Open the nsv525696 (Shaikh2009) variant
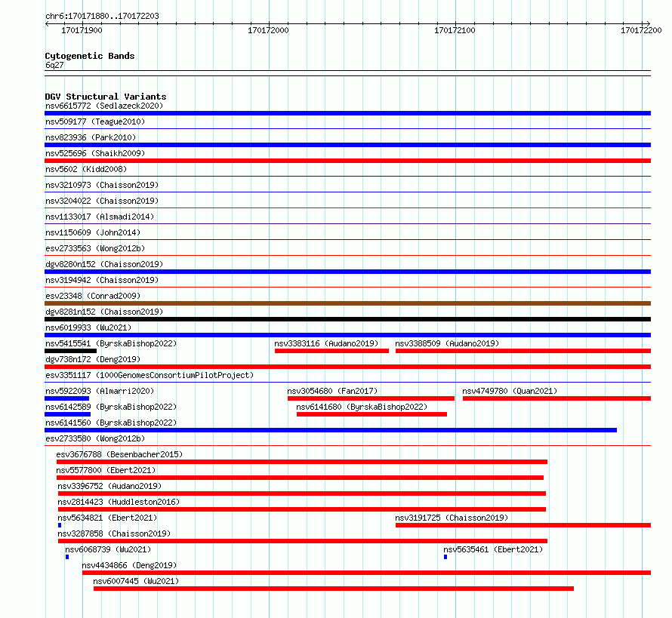The width and height of the screenshot is (672, 618). click(x=95, y=153)
